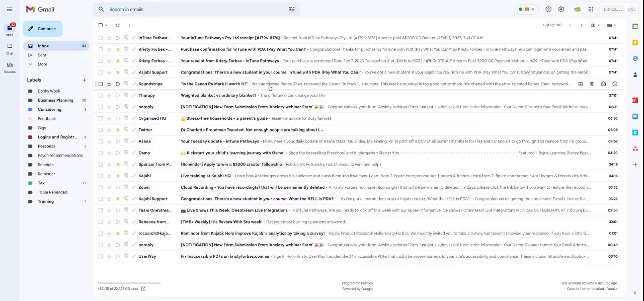The width and height of the screenshot is (644, 301).
Task: Open the more options kebab menu
Action: 129,25
